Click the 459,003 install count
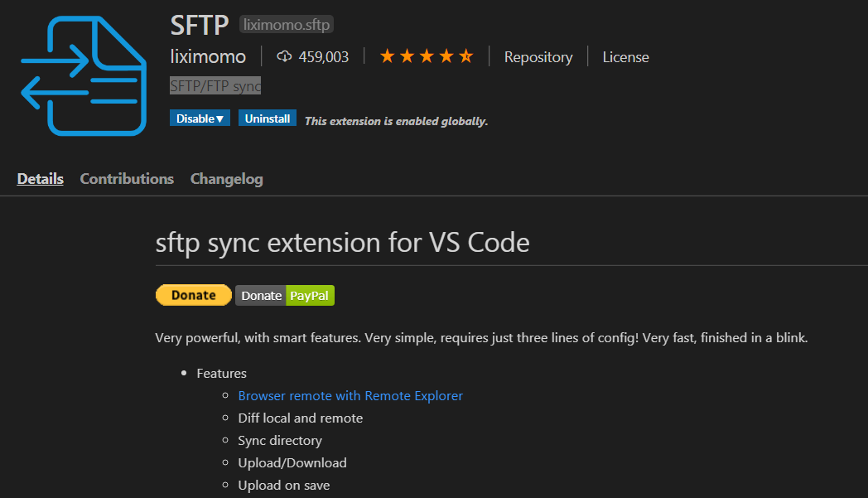This screenshot has width=868, height=498. coord(323,57)
